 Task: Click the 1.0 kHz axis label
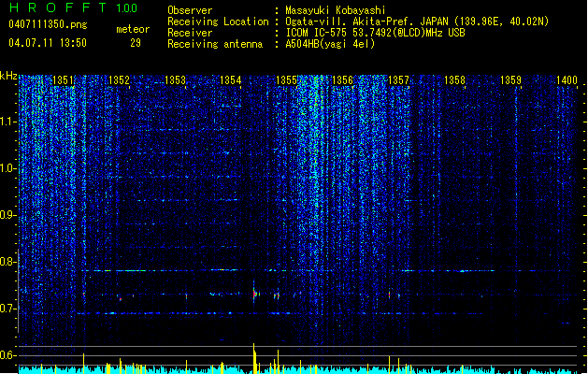click(x=7, y=168)
